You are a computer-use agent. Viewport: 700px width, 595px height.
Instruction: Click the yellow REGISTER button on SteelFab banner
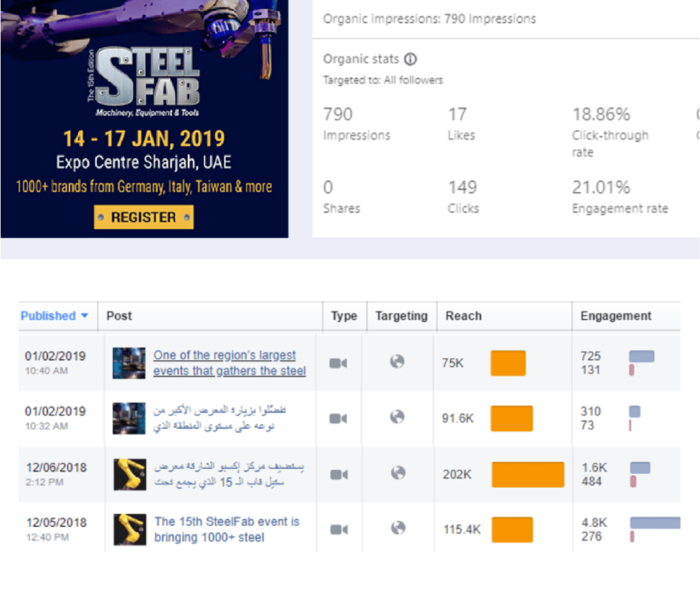143,218
